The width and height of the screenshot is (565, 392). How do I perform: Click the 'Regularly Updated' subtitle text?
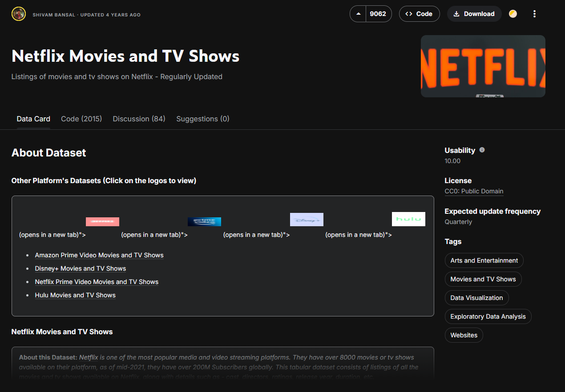[191, 76]
